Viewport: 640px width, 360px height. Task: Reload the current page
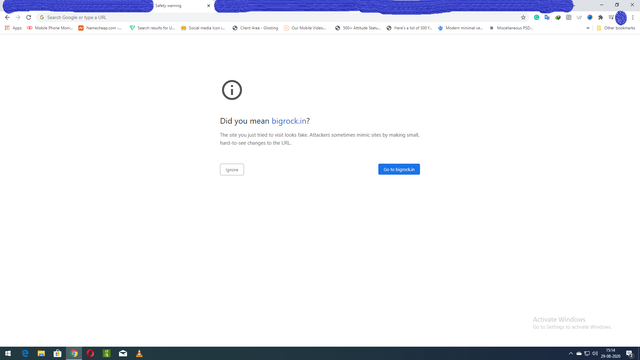pos(29,18)
